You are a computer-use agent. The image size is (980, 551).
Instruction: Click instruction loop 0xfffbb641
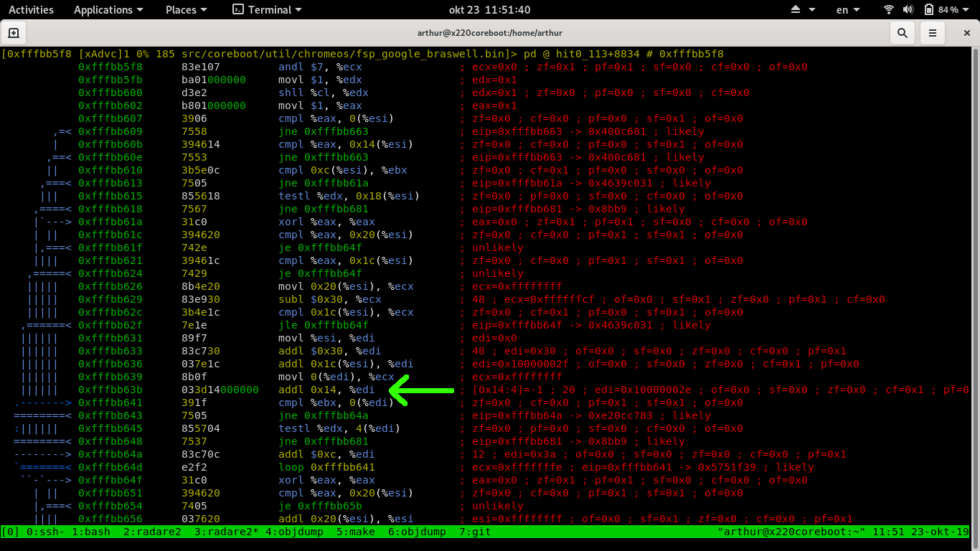[x=326, y=467]
